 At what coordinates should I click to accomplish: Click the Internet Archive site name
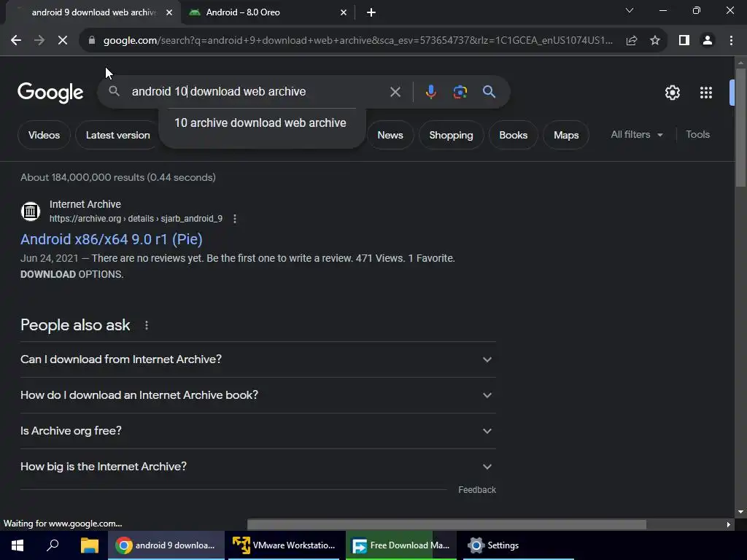coord(85,204)
